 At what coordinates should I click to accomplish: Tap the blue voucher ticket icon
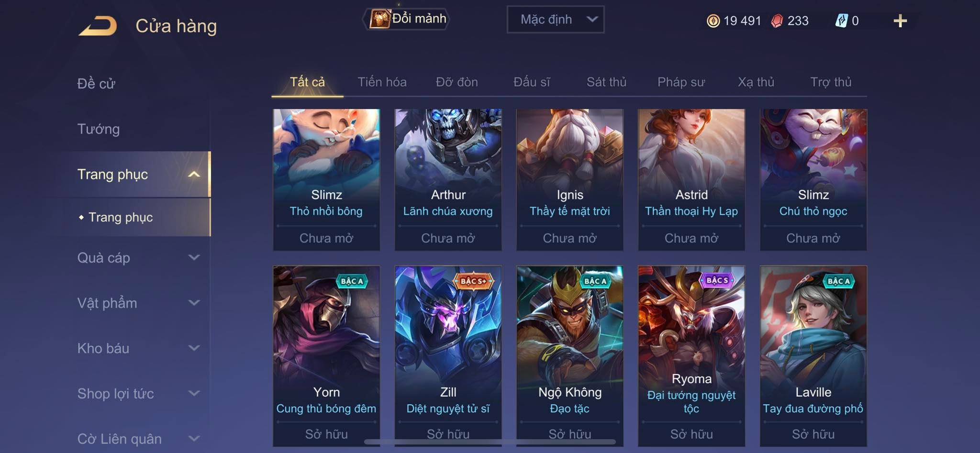point(842,21)
